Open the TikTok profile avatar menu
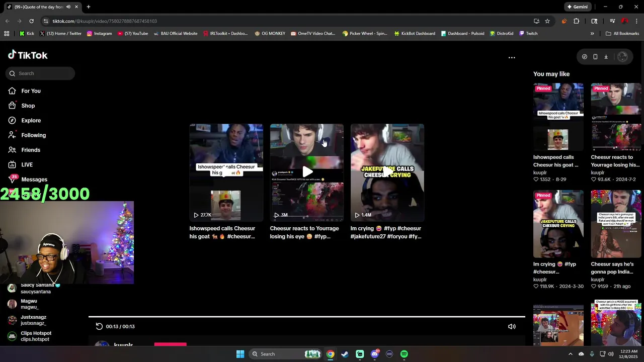The width and height of the screenshot is (644, 362). (x=622, y=57)
